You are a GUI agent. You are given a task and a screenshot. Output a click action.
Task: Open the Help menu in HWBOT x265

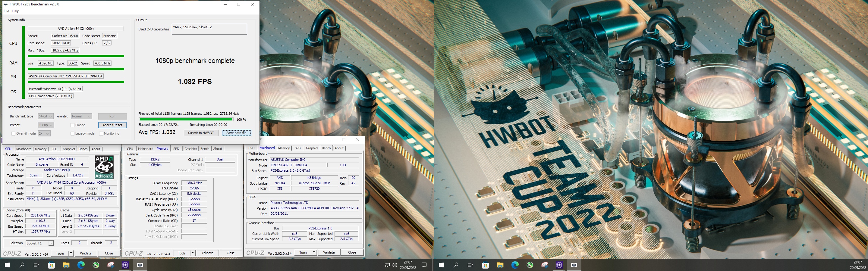pyautogui.click(x=15, y=11)
